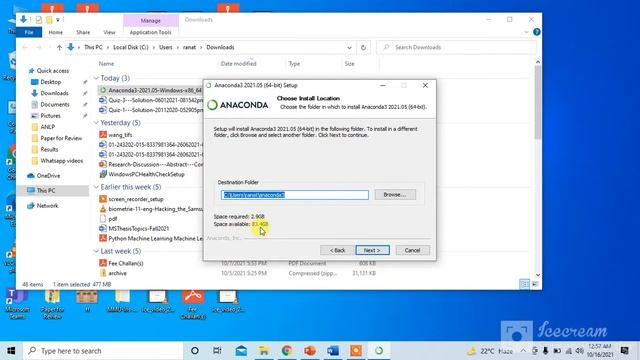Viewport: 640px width, 360px height.
Task: Click Local Disk (C:) in the breadcrumb
Action: 131,47
